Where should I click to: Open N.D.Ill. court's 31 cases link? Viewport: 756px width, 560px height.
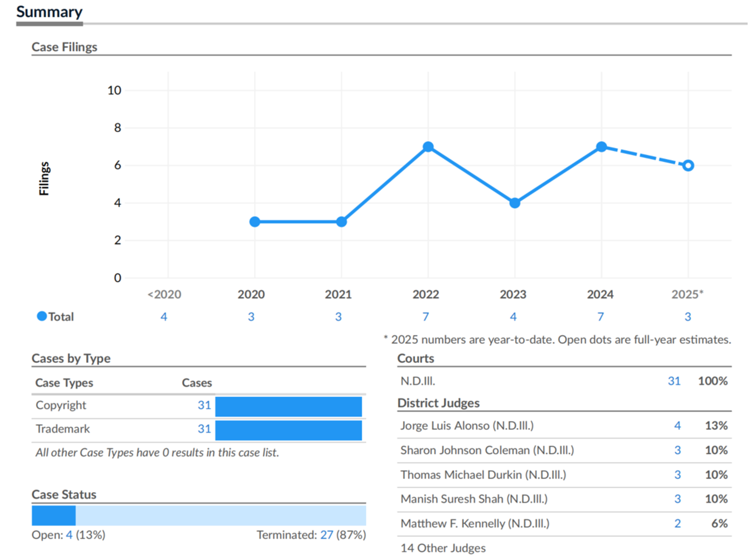(674, 381)
